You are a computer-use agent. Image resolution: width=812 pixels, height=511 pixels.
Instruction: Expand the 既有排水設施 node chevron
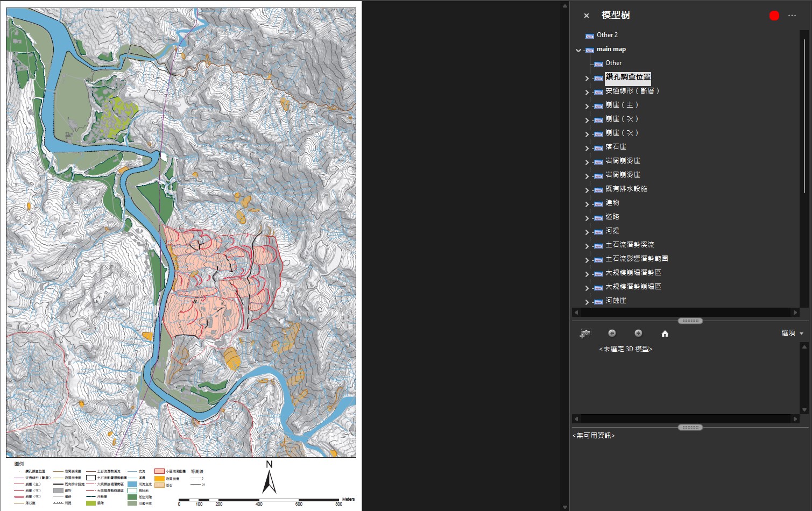pyautogui.click(x=587, y=190)
